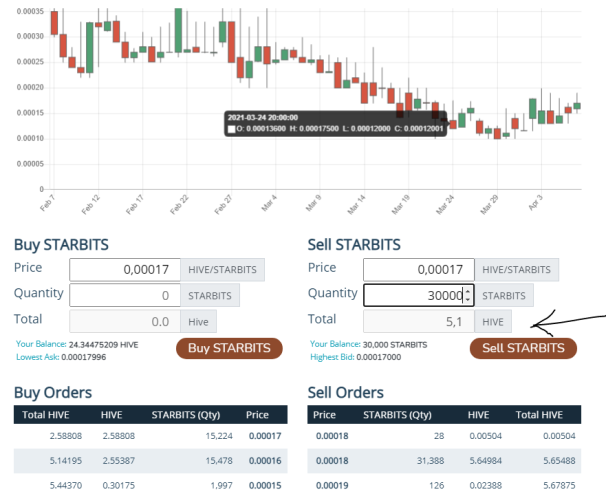
Task: Select sell order with quantity 31,388
Action: (444, 461)
